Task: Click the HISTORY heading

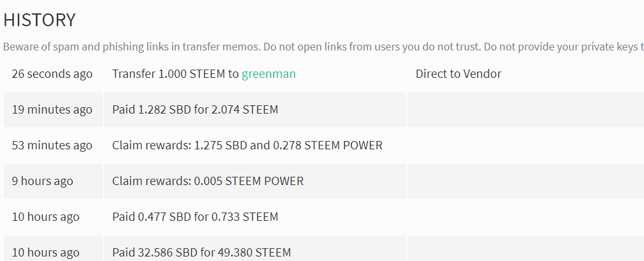Action: [x=40, y=20]
